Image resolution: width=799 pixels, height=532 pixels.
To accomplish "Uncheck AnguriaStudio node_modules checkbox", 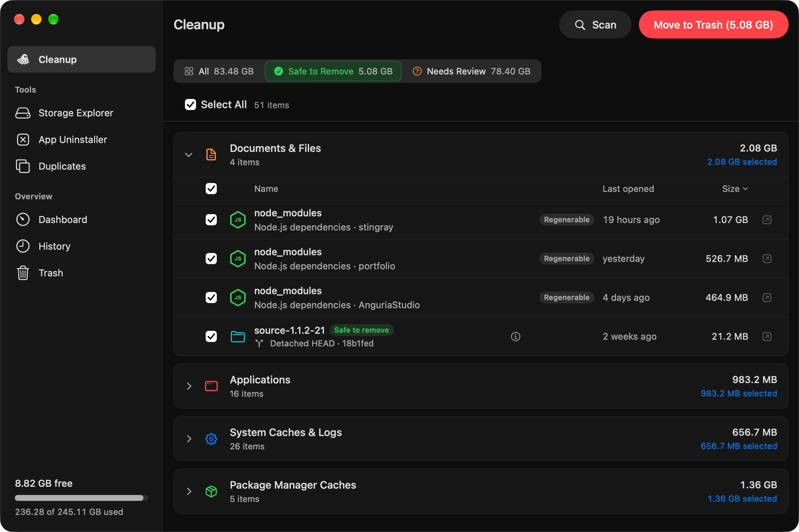I will coord(211,297).
